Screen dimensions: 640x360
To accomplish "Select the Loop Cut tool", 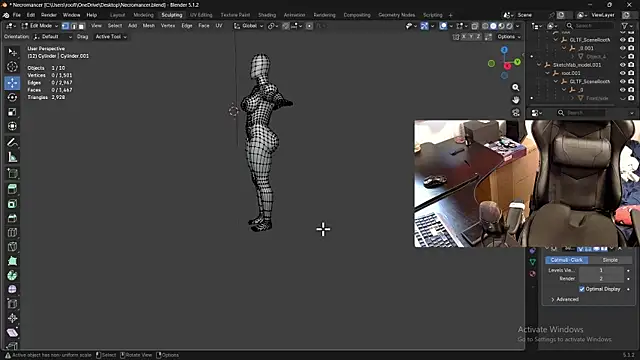I will pos(12,232).
